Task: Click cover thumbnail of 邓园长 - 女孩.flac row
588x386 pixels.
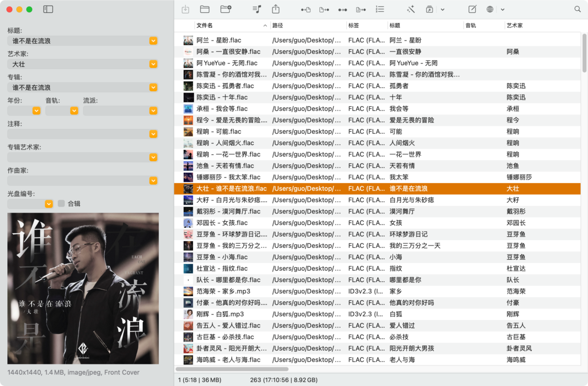Action: click(x=188, y=222)
